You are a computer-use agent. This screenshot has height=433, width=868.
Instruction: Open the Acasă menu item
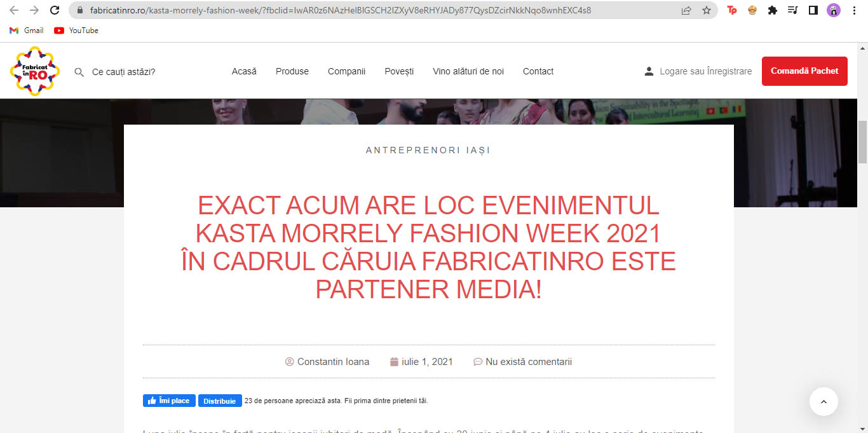(x=244, y=71)
